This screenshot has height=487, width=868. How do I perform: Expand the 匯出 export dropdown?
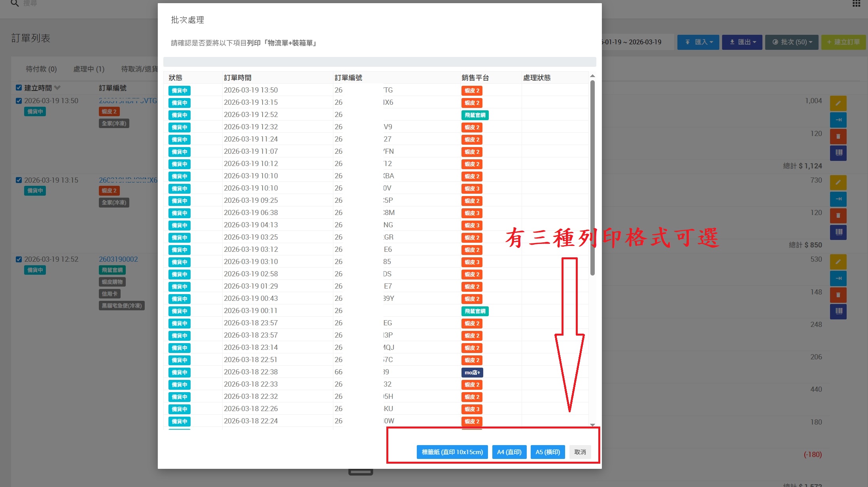click(742, 42)
